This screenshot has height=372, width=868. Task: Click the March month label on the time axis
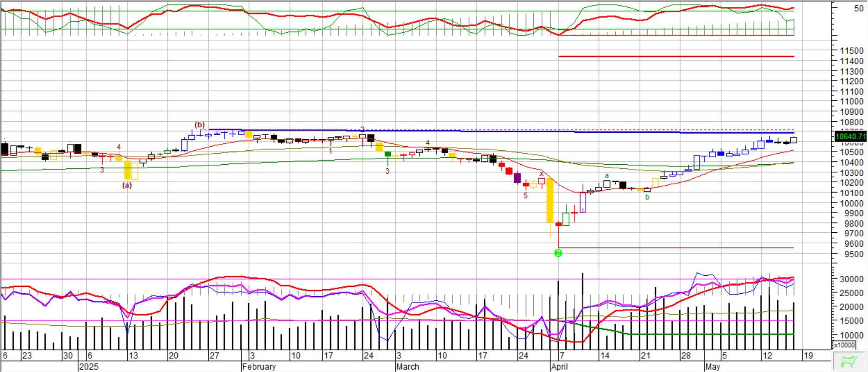(408, 367)
